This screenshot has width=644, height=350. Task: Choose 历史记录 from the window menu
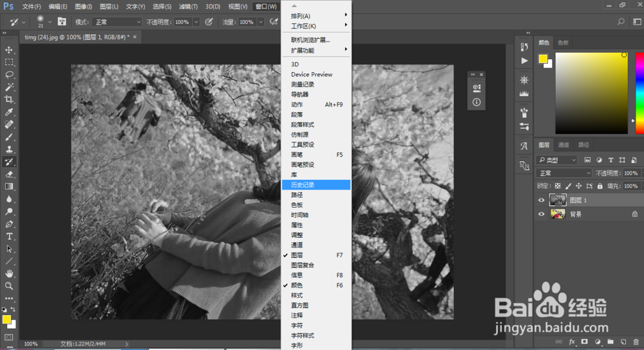pyautogui.click(x=316, y=184)
